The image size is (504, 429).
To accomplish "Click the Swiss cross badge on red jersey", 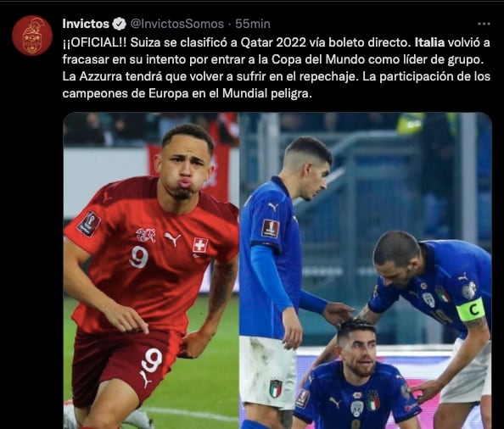I will pyautogui.click(x=200, y=246).
